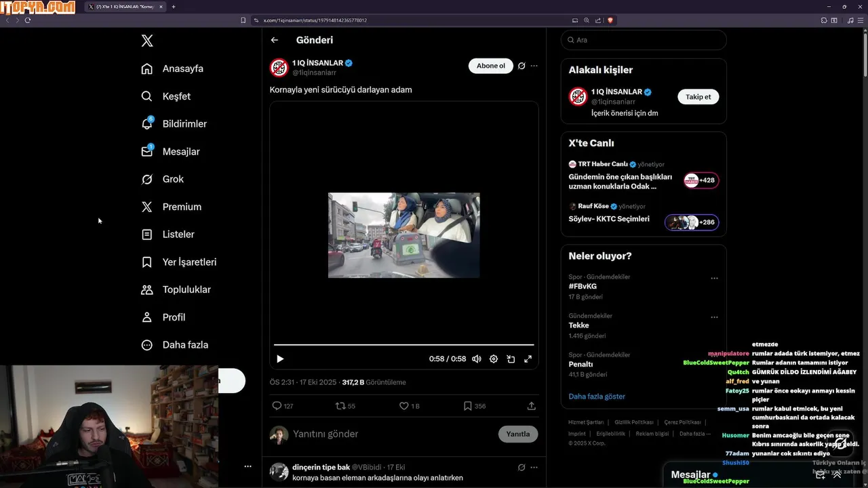868x488 pixels.
Task: Open a new browser tab
Action: coord(174,7)
